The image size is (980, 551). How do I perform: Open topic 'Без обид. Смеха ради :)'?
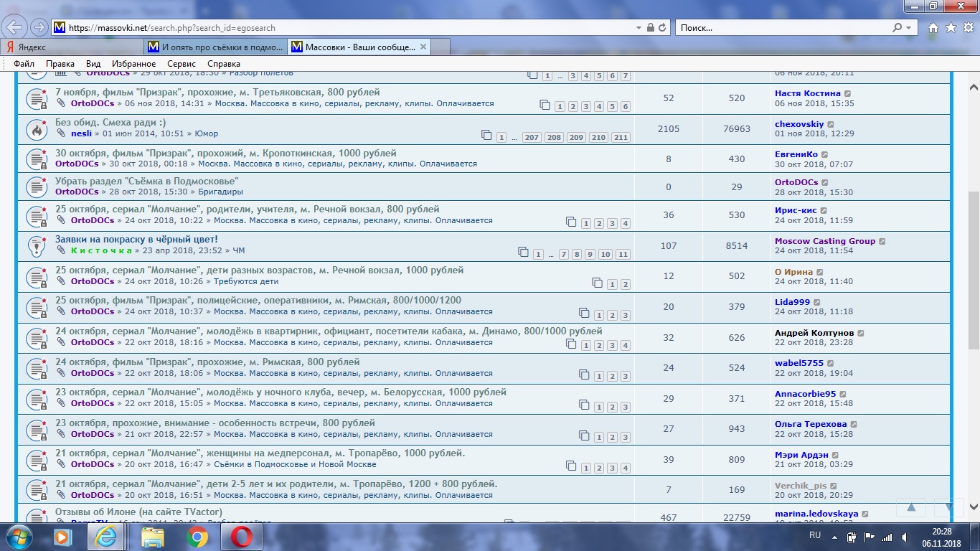click(110, 123)
